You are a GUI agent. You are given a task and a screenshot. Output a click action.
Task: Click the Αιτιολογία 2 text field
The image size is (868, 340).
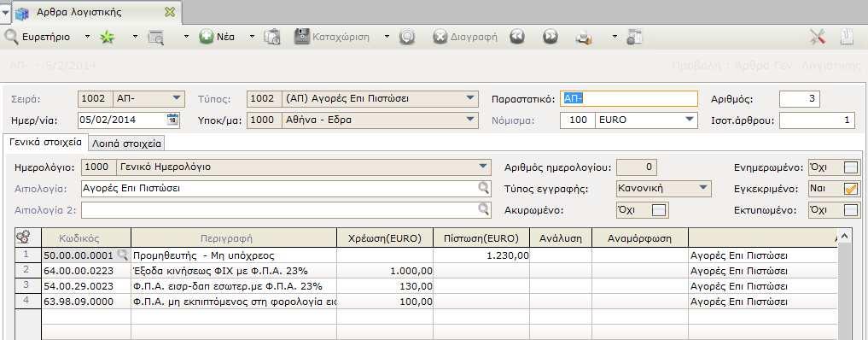click(279, 210)
